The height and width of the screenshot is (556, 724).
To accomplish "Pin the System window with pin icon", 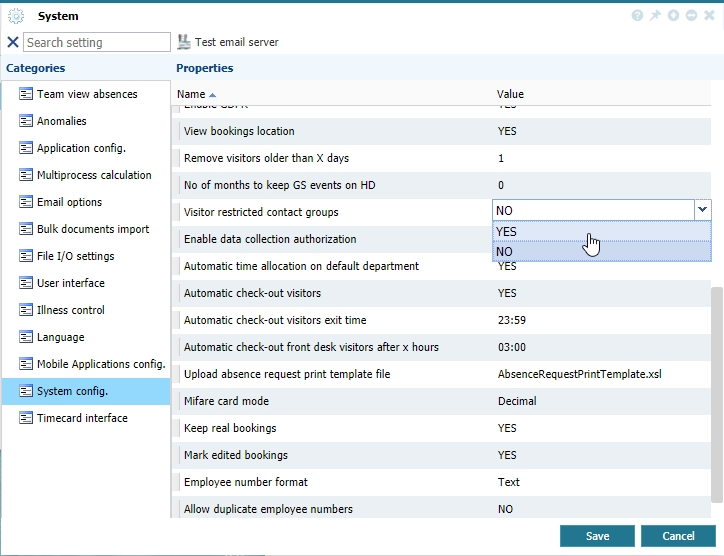I will pyautogui.click(x=655, y=16).
